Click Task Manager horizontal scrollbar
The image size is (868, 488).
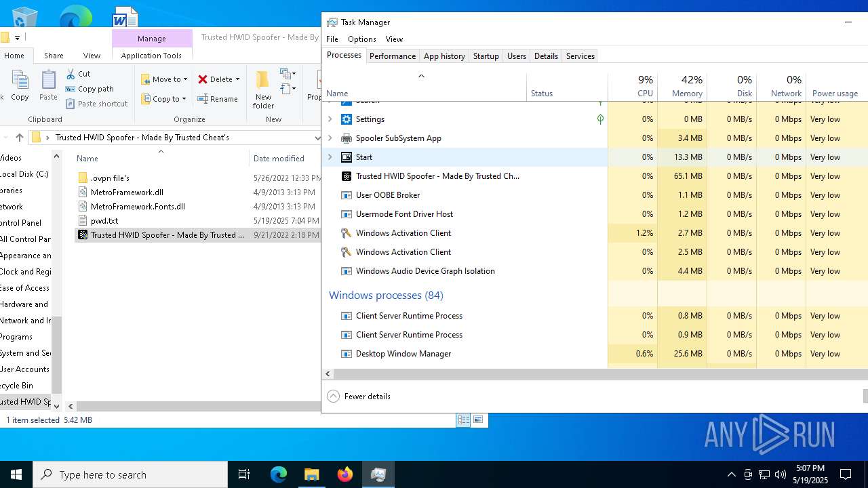click(x=600, y=373)
